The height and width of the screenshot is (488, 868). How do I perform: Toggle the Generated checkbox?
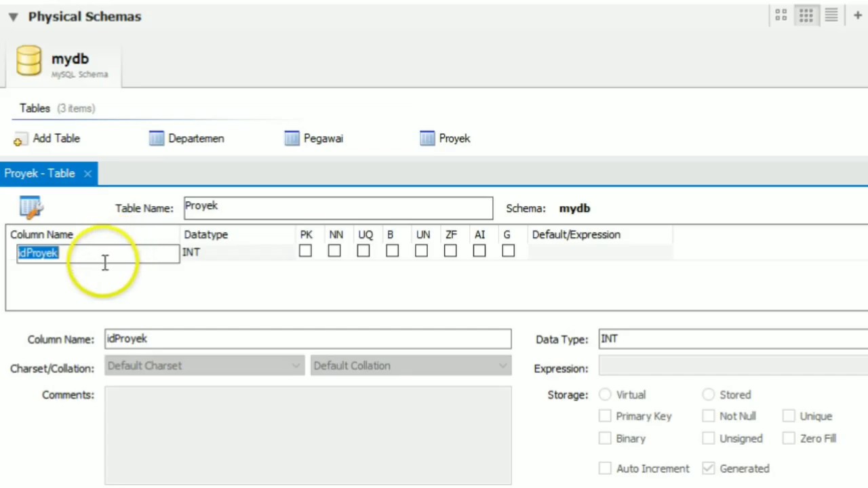[x=709, y=468]
